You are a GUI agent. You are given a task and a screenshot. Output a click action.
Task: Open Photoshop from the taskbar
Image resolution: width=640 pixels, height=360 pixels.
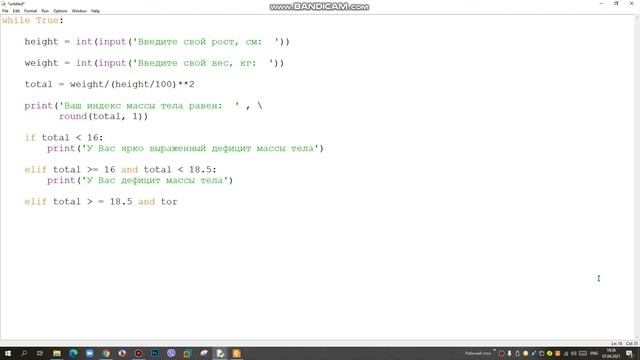tap(155, 353)
